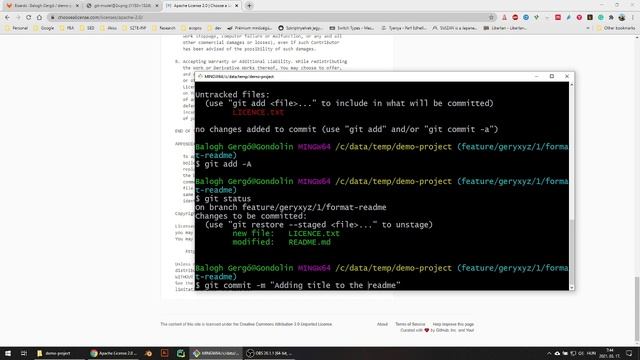Open the Personal bookmarks folder

17,28
